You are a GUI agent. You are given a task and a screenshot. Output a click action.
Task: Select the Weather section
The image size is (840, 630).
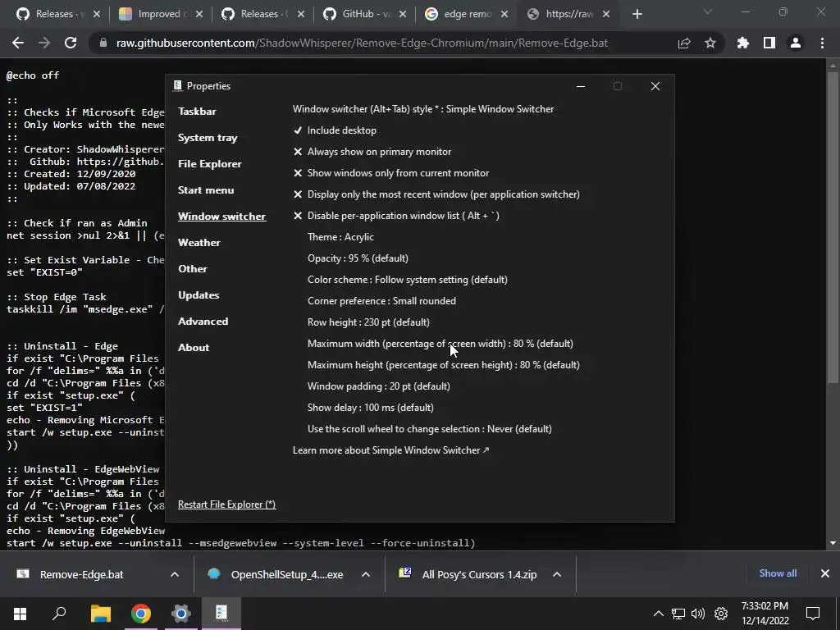tap(199, 243)
